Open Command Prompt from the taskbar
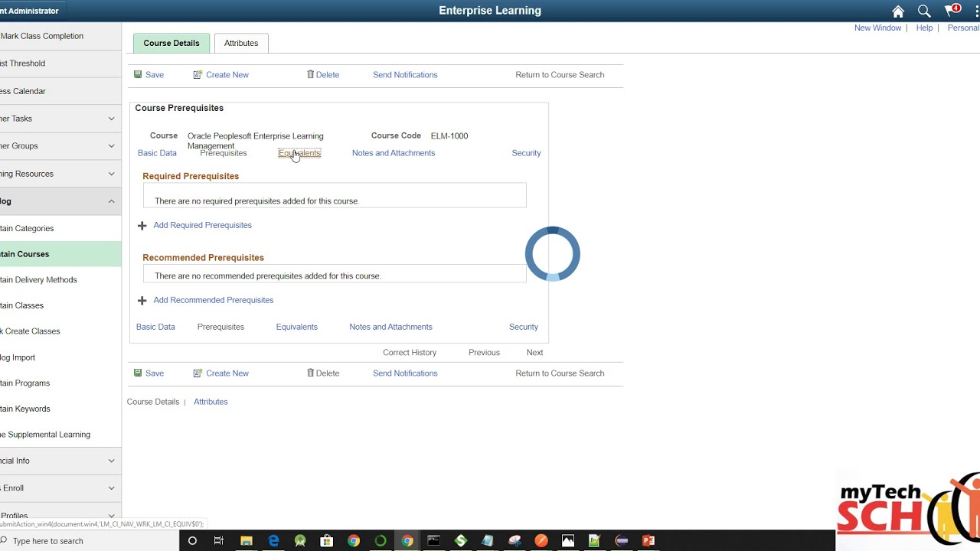The width and height of the screenshot is (980, 551). (x=434, y=541)
